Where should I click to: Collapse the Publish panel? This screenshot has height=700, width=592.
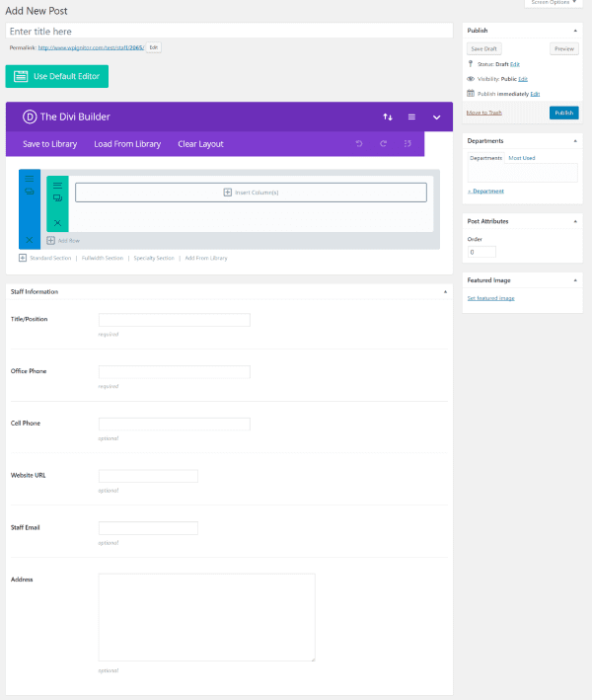tap(575, 31)
